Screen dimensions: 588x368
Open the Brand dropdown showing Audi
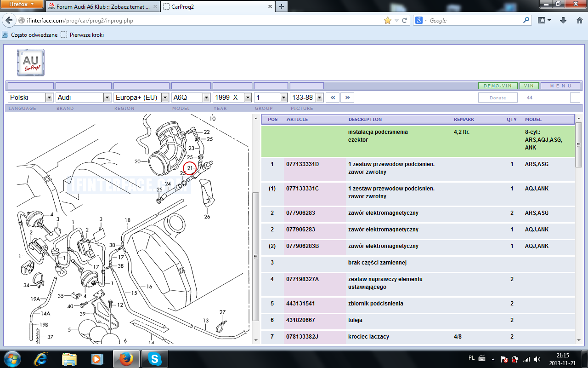point(84,98)
